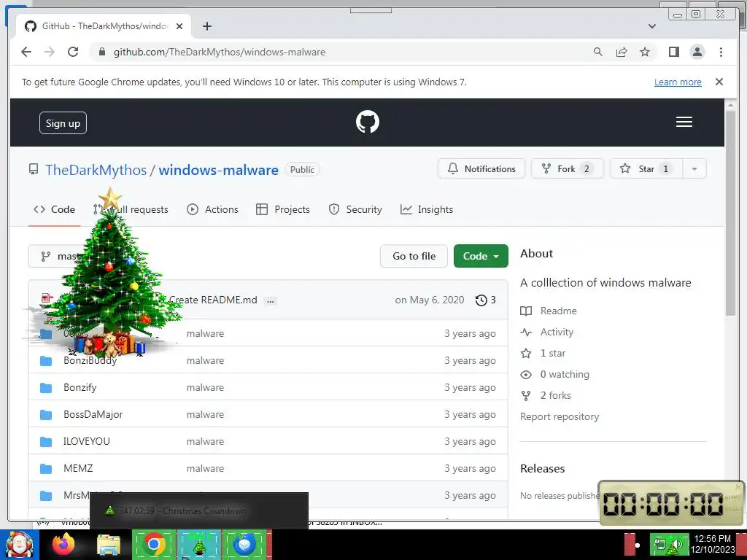Select the Code tab
This screenshot has height=560, width=747.
pyautogui.click(x=54, y=209)
